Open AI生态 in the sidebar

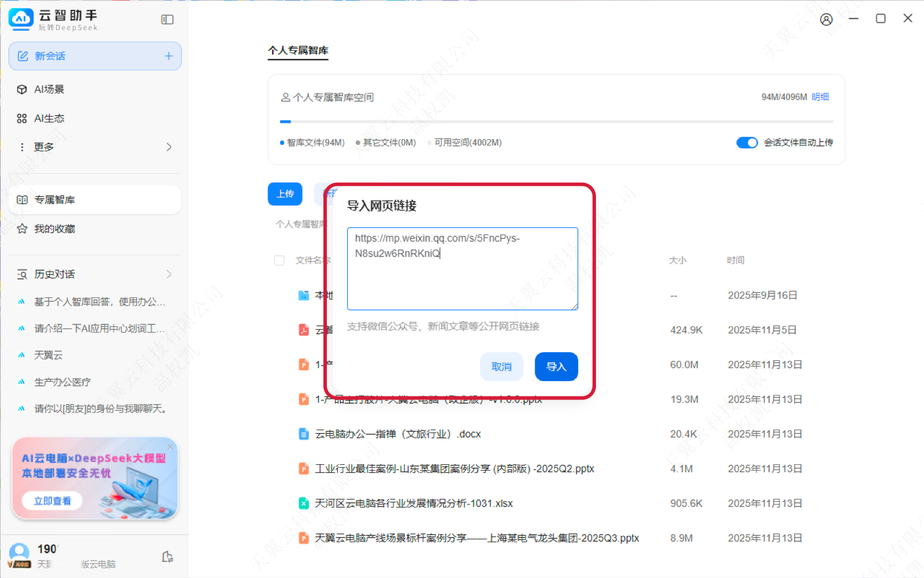[x=49, y=118]
